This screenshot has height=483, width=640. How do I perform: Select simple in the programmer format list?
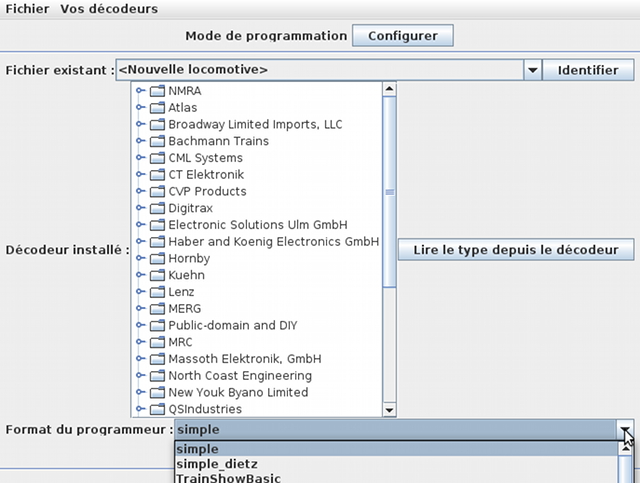point(396,449)
